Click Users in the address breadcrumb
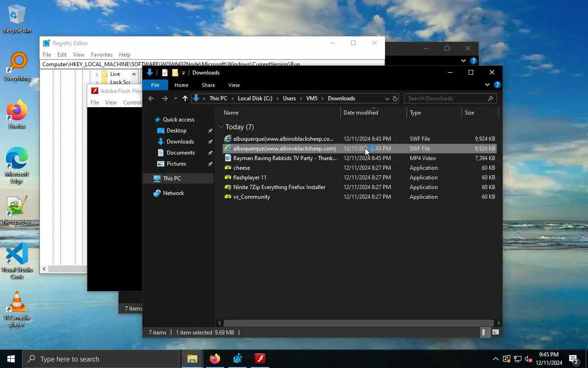 click(289, 98)
